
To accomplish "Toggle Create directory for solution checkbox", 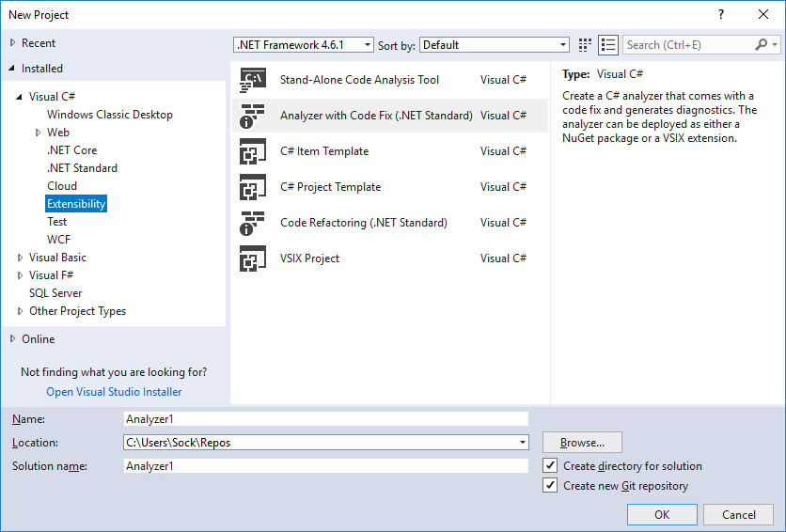I will click(550, 465).
